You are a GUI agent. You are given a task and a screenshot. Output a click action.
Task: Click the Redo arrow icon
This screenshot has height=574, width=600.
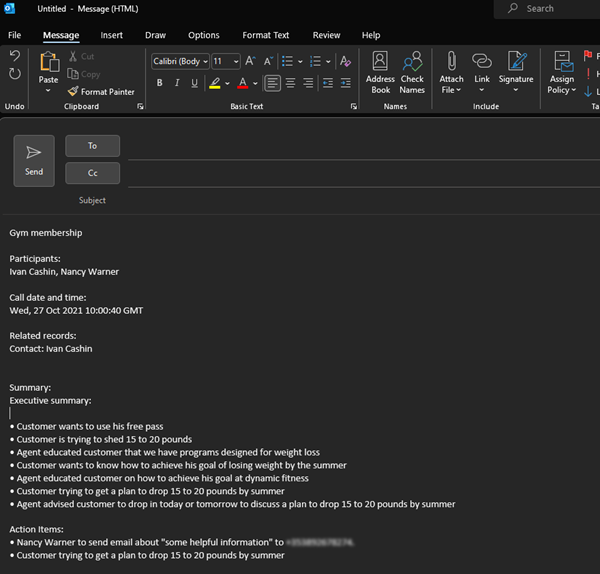[x=15, y=73]
